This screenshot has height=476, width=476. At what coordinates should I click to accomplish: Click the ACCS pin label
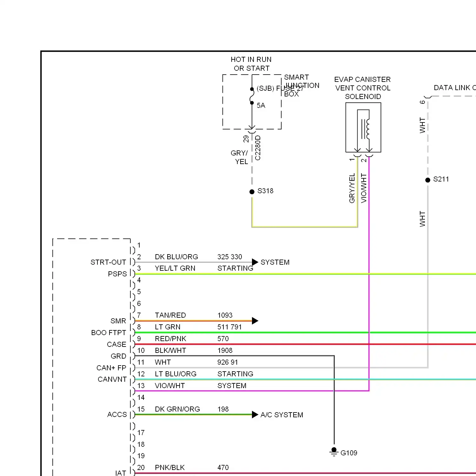[x=117, y=414]
